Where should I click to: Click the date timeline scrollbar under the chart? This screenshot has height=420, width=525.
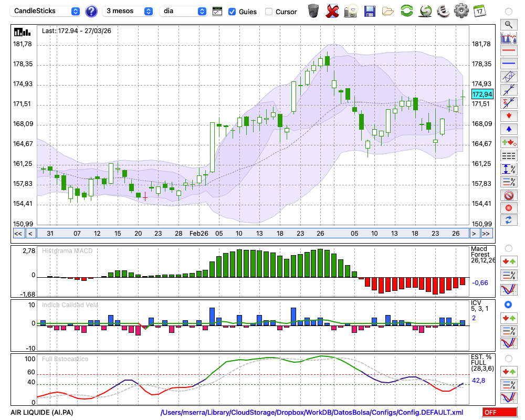252,234
